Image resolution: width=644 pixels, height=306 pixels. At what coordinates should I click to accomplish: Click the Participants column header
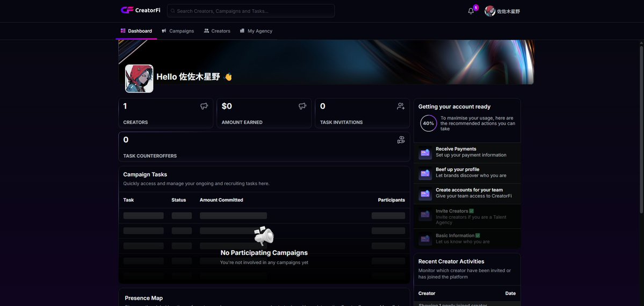tap(392, 200)
